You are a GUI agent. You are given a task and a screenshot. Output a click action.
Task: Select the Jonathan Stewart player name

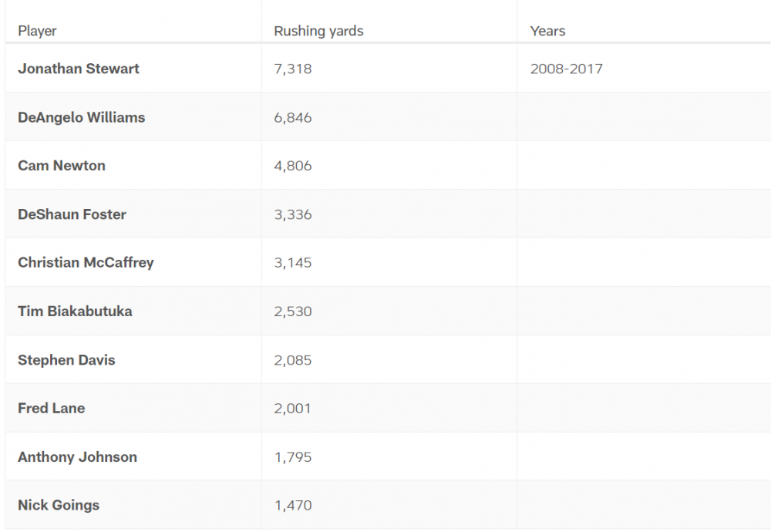[x=79, y=69]
